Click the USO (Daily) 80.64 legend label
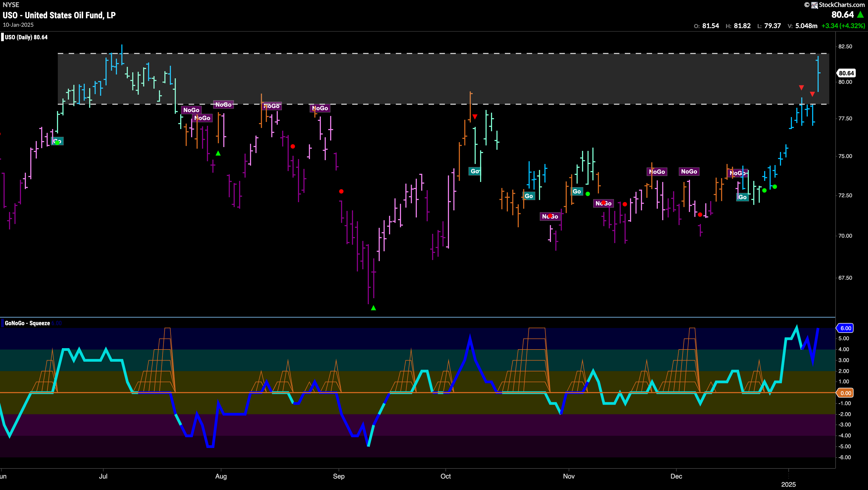The image size is (868, 490). coord(26,37)
